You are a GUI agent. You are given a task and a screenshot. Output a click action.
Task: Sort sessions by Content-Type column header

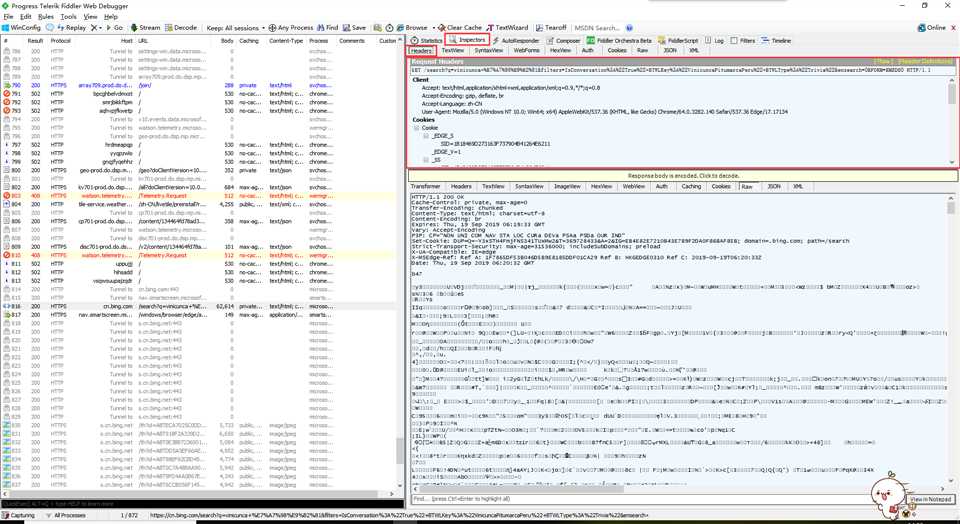286,41
